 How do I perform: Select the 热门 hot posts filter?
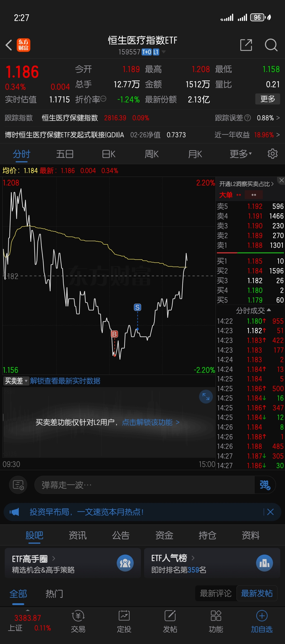coord(54,594)
